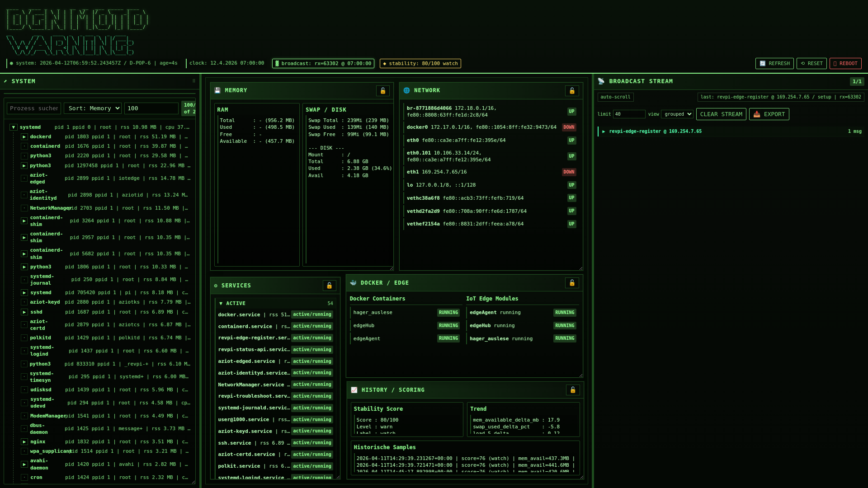Collapse the systemd root process tree
Viewport: 868px width, 488px height.
[x=14, y=127]
